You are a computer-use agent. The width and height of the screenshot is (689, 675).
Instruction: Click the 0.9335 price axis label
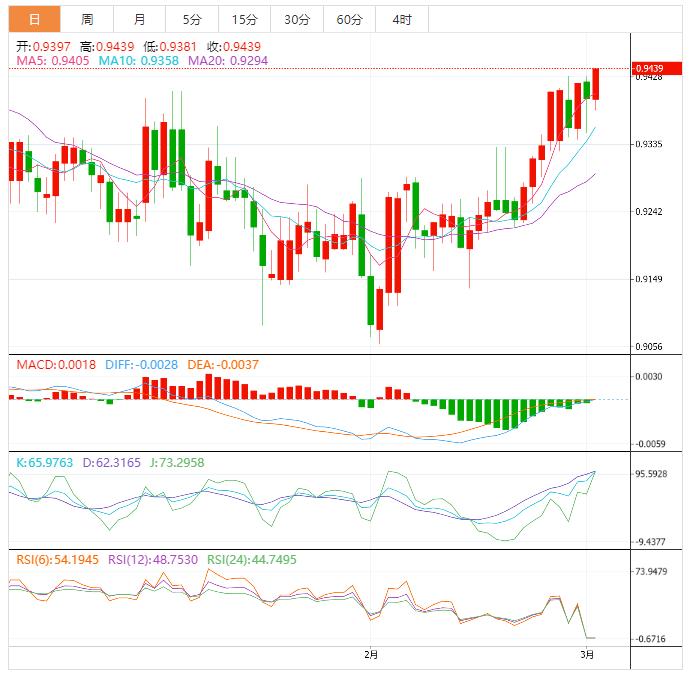point(649,144)
